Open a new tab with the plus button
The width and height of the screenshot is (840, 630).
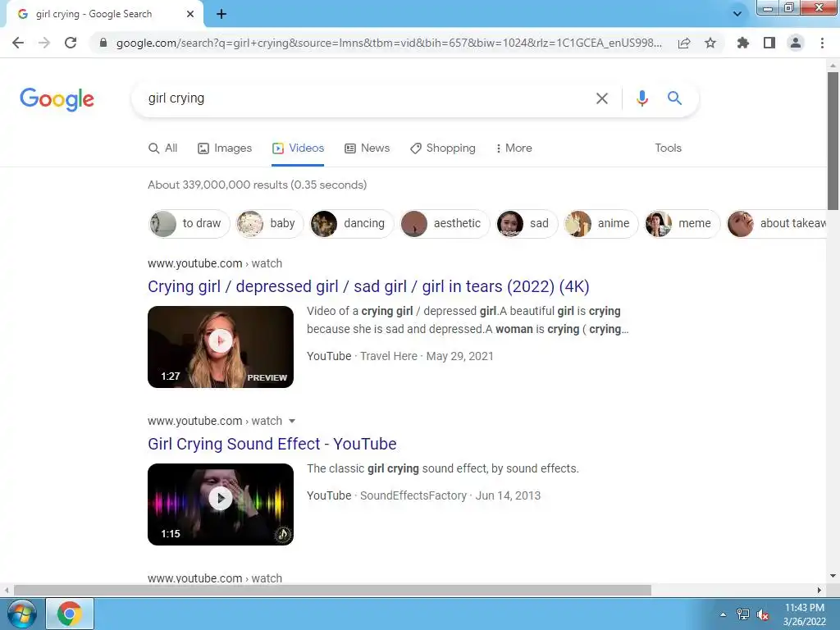coord(221,14)
